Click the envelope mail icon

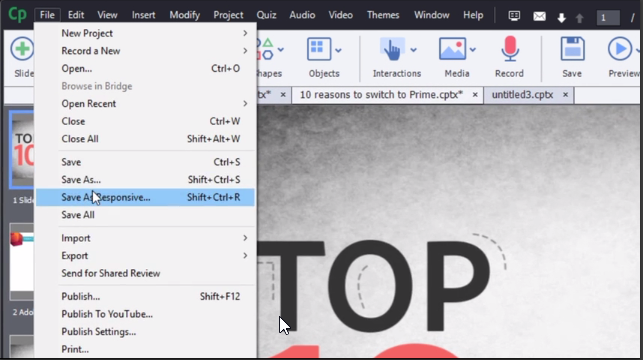click(539, 16)
